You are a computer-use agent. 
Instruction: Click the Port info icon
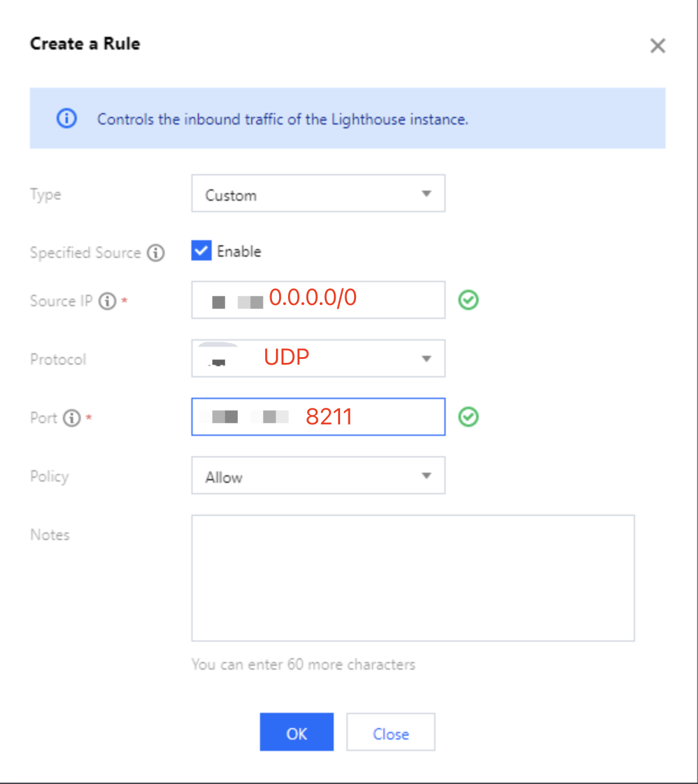72,418
